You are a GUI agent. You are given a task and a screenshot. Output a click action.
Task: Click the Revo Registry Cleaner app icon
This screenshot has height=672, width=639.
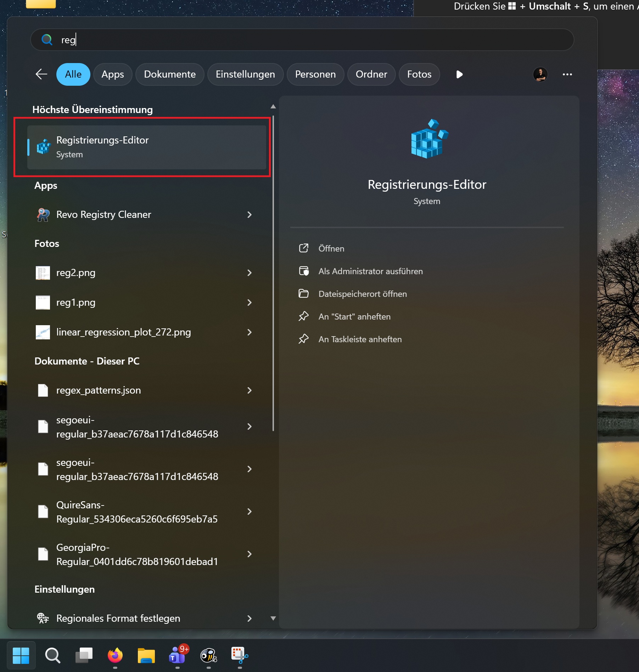tap(43, 215)
